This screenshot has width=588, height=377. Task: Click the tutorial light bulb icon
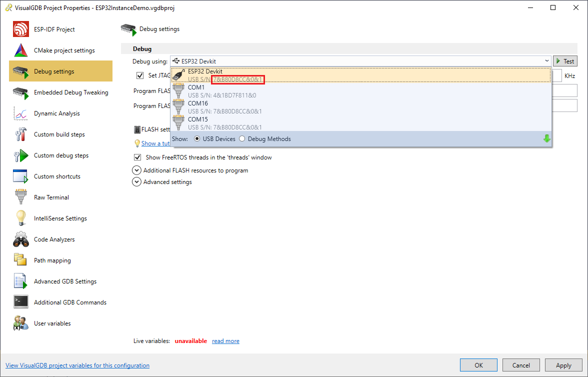pos(137,143)
